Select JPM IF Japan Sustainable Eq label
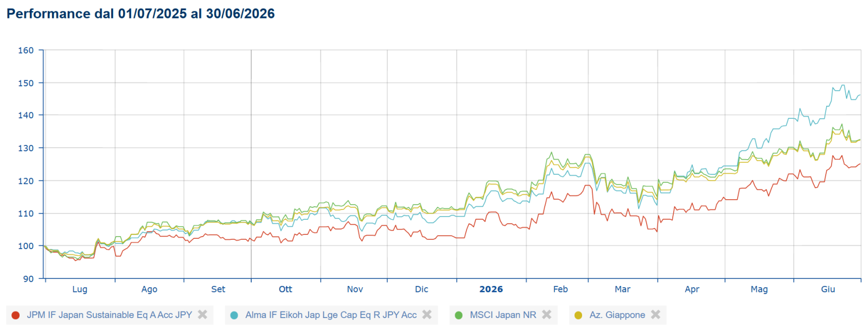The height and width of the screenshot is (330, 868). [x=110, y=315]
